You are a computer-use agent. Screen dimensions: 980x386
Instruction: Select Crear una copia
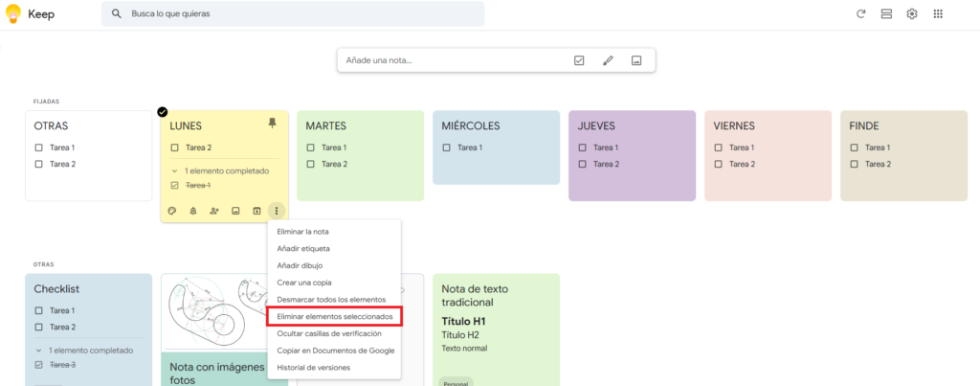[x=334, y=283]
